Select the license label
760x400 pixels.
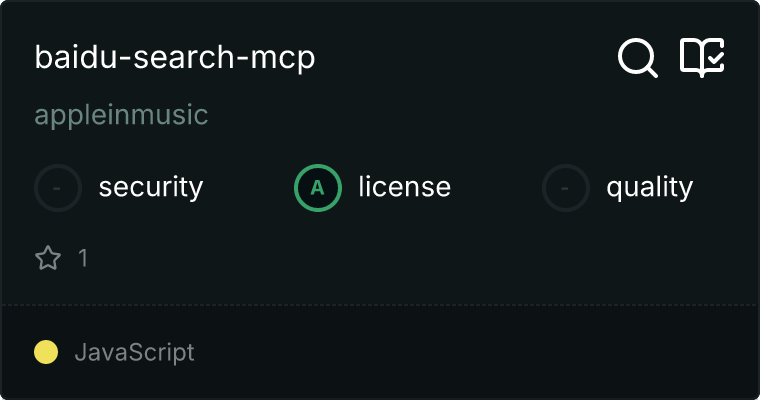404,187
